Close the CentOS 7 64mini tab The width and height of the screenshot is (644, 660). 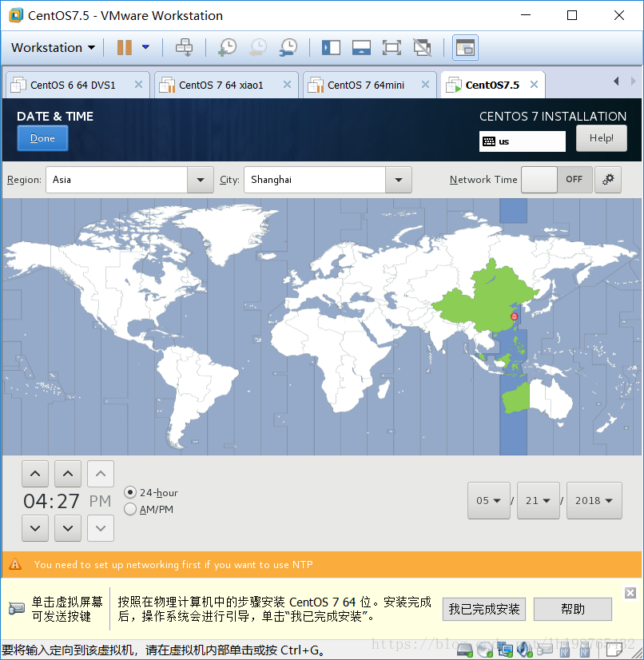[x=426, y=85]
